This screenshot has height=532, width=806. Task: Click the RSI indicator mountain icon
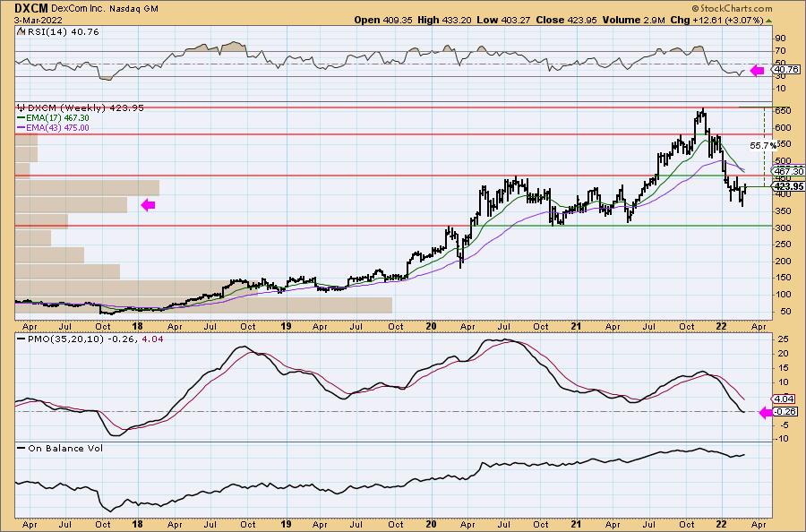point(21,31)
